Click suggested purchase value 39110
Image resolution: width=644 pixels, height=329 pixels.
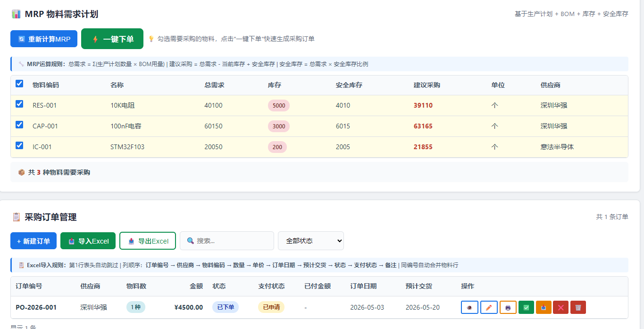(x=423, y=105)
